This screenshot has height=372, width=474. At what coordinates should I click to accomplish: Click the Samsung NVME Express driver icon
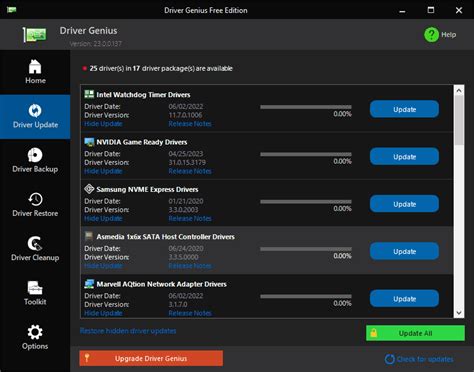89,189
